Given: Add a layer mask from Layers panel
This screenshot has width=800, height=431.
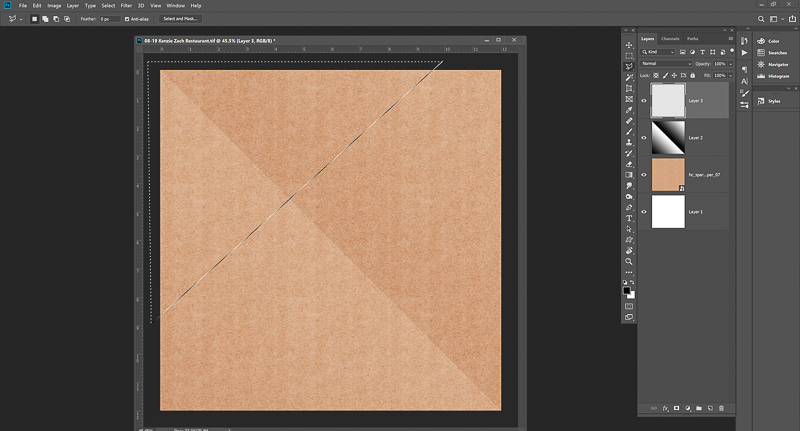Looking at the screenshot, I should click(x=677, y=408).
